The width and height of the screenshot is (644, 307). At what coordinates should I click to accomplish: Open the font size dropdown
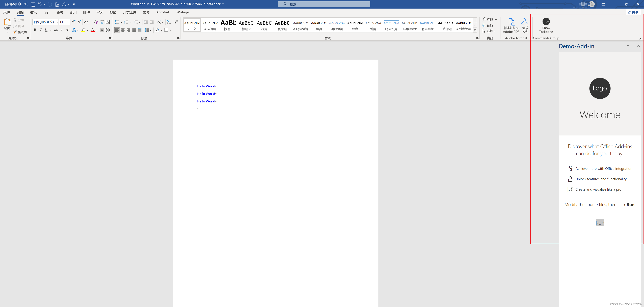pyautogui.click(x=69, y=22)
